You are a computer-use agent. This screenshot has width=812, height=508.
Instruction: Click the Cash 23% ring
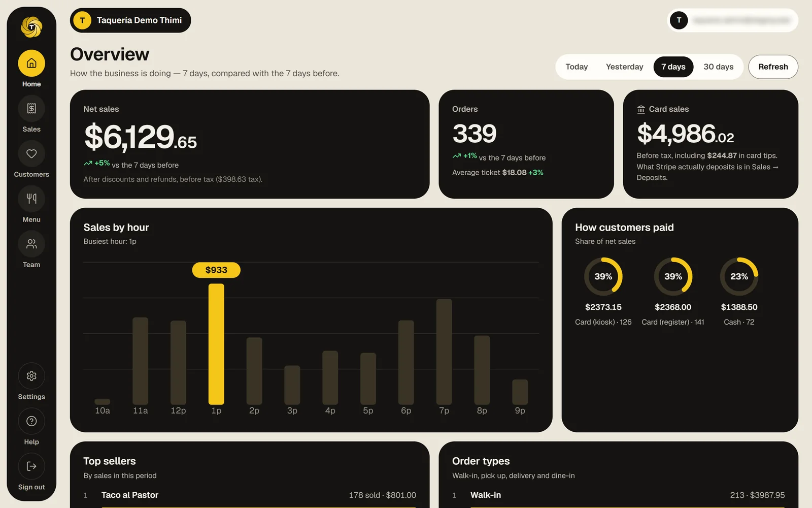point(739,276)
